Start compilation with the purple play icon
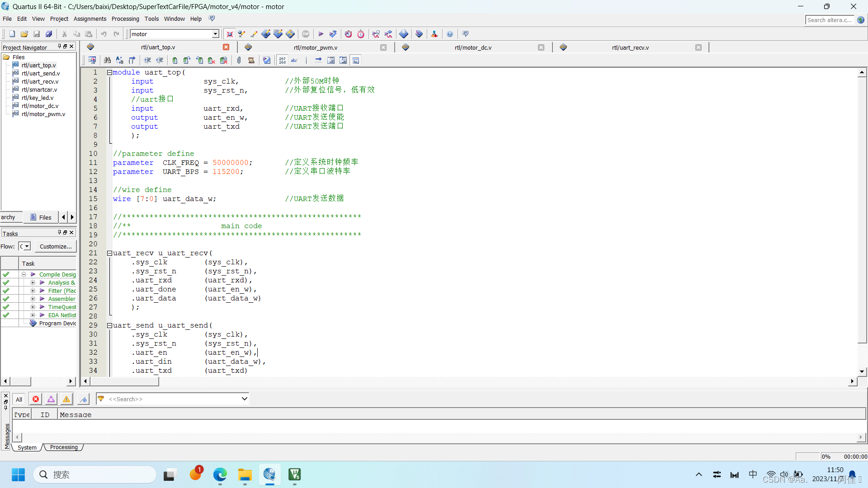Viewport: 868px width, 488px height. 321,34
